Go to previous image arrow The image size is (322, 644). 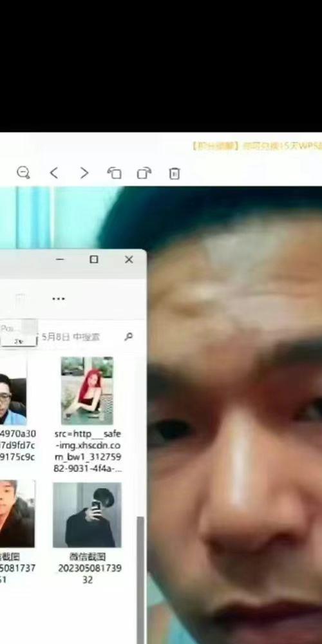[x=54, y=173]
